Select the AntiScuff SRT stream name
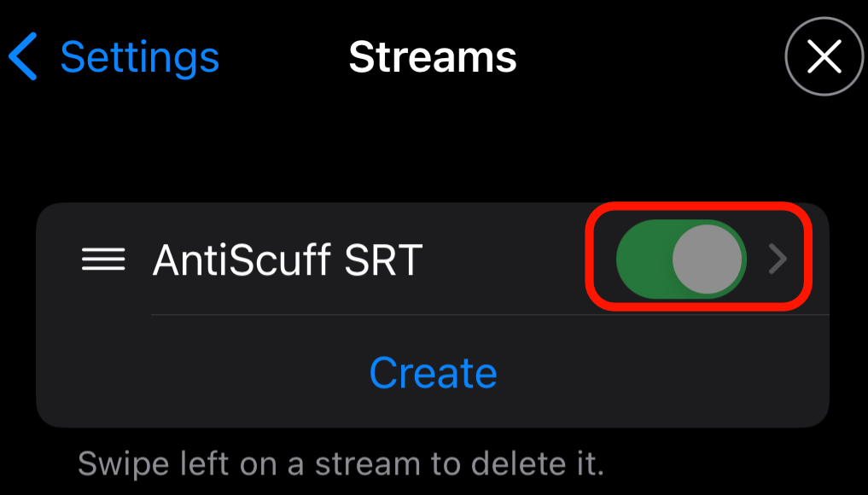 tap(288, 259)
